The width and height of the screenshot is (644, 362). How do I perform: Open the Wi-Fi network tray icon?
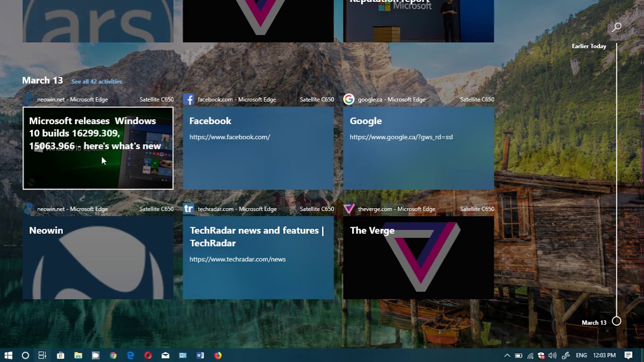click(x=530, y=355)
